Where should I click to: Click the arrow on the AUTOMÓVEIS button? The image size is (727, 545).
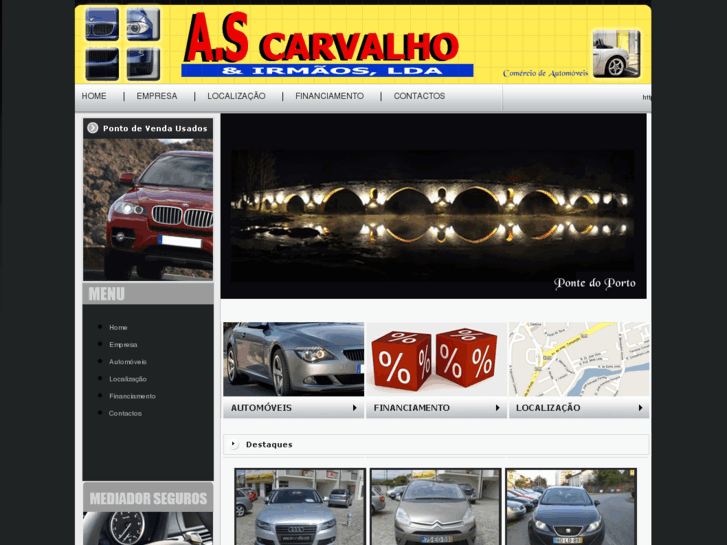(355, 408)
